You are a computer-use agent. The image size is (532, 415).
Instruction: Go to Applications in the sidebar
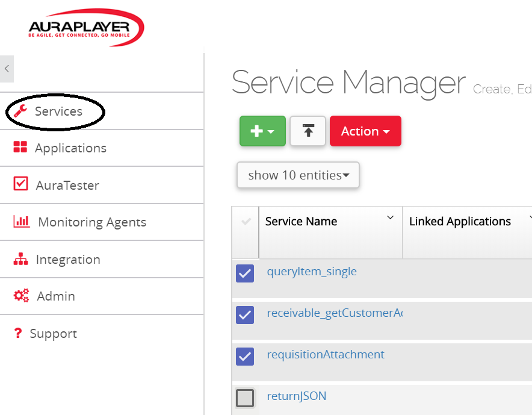click(70, 148)
